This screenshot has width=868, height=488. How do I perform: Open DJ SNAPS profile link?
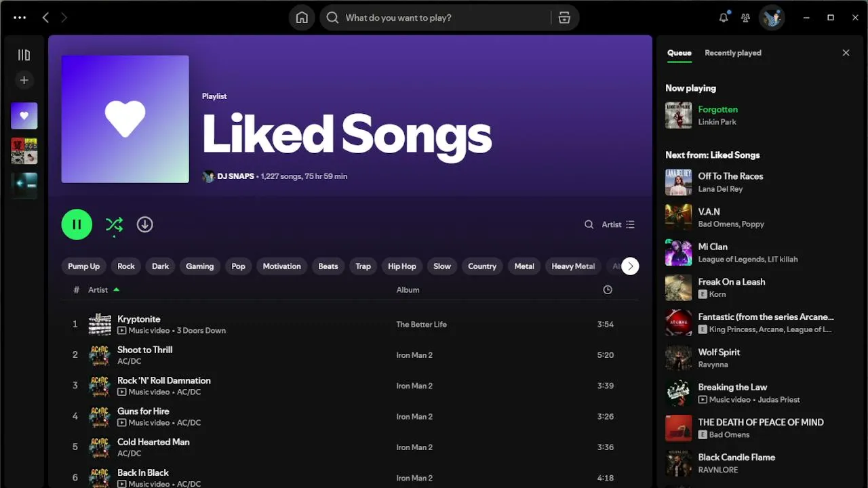(x=235, y=176)
